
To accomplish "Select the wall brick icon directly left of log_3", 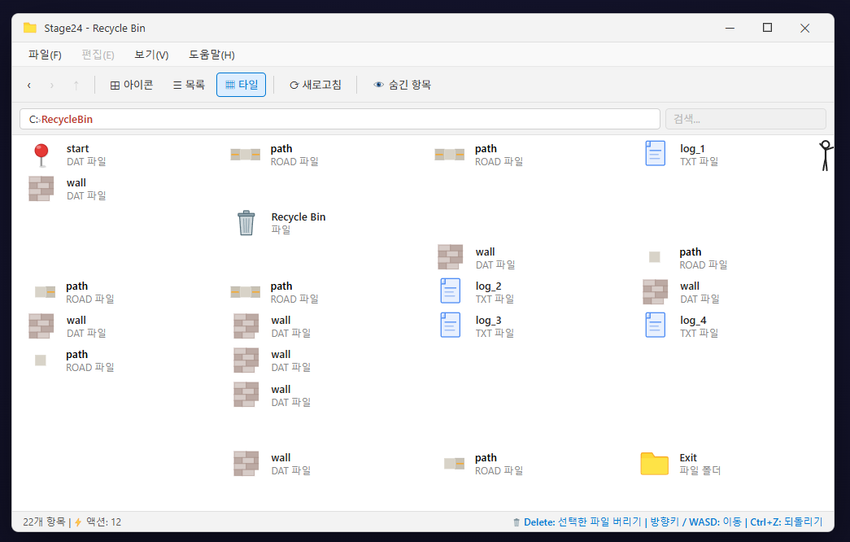I will tap(246, 326).
